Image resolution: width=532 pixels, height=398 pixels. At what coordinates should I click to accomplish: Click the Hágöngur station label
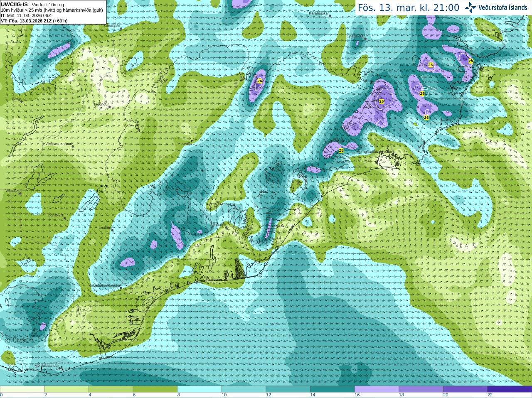pos(100,104)
